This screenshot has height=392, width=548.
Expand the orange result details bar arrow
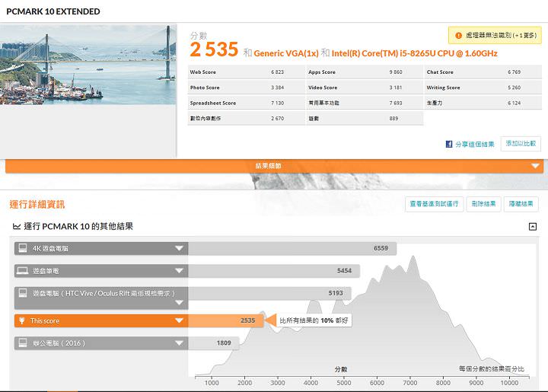click(535, 166)
